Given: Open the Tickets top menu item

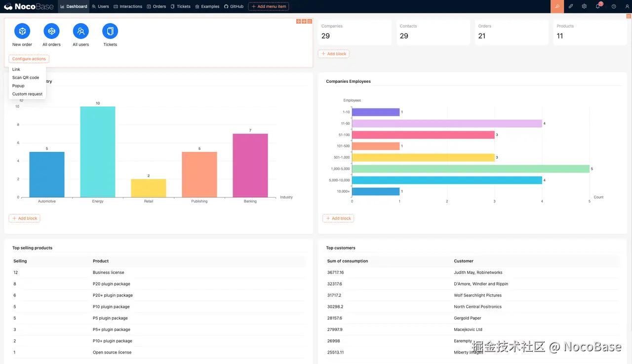Looking at the screenshot, I should click(180, 6).
